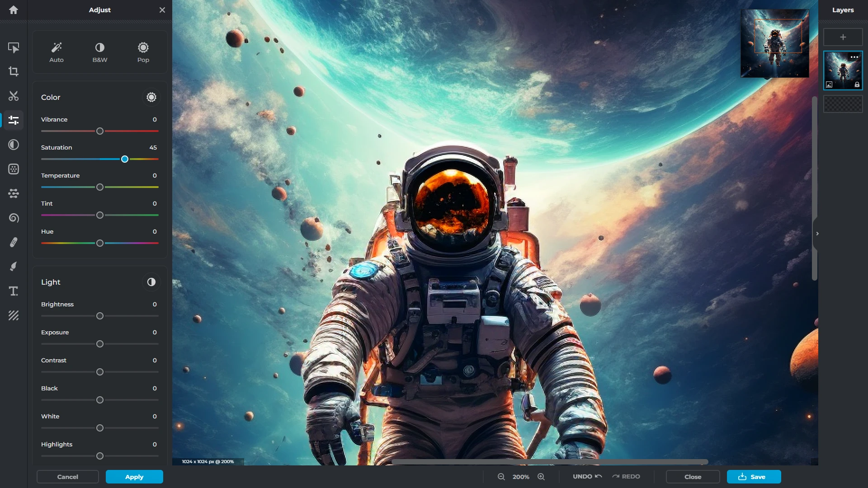Click the Close button in bottom bar
The width and height of the screenshot is (868, 488).
click(x=693, y=477)
